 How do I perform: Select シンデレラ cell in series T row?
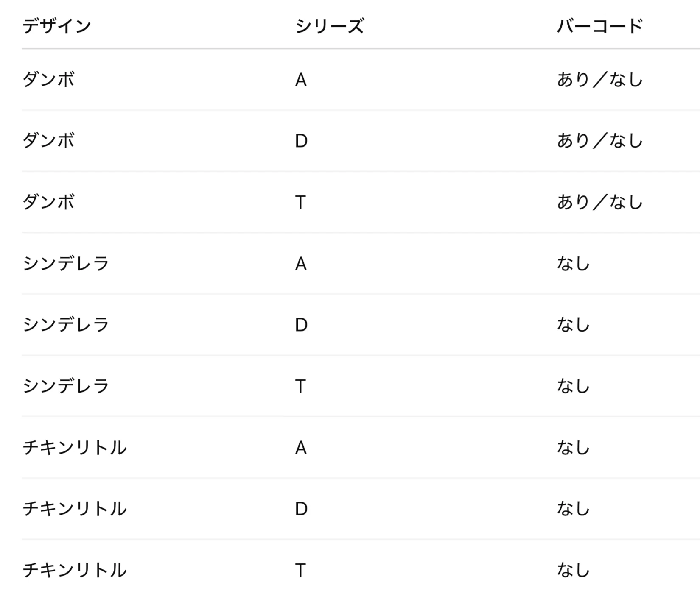[x=66, y=386]
